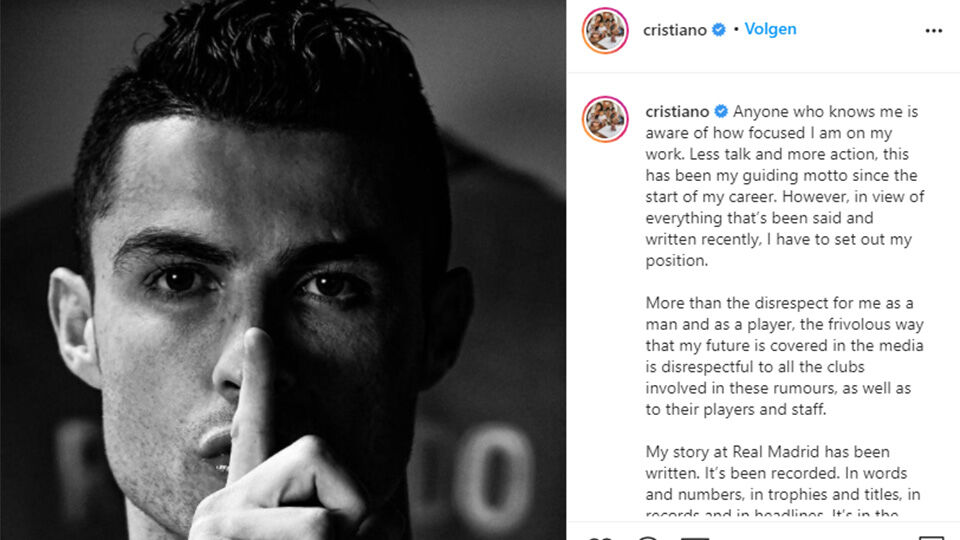Click the 'My story at Real Madrid' paragraph

point(783,483)
